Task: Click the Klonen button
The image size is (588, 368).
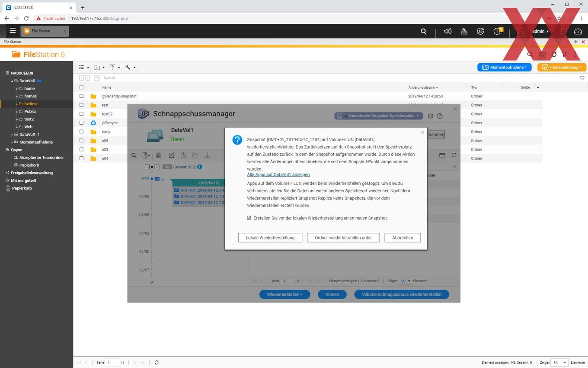Action: [332, 294]
